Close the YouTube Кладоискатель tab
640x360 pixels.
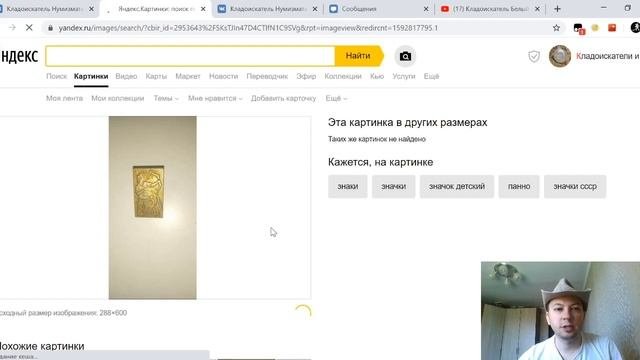coord(538,9)
